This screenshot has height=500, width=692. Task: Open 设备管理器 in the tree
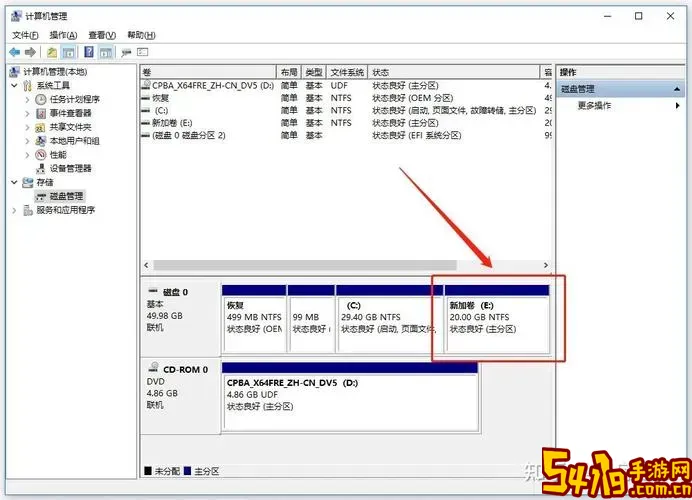(x=70, y=168)
